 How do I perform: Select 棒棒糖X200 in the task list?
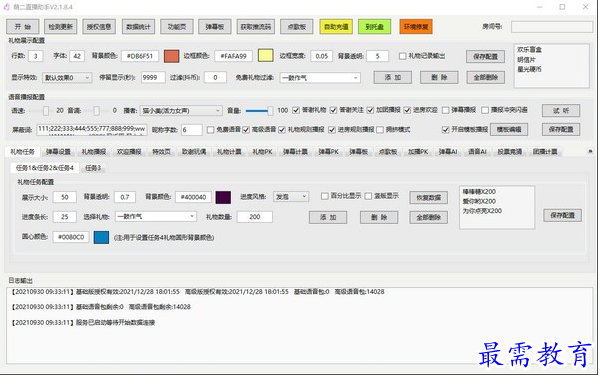[x=479, y=192]
